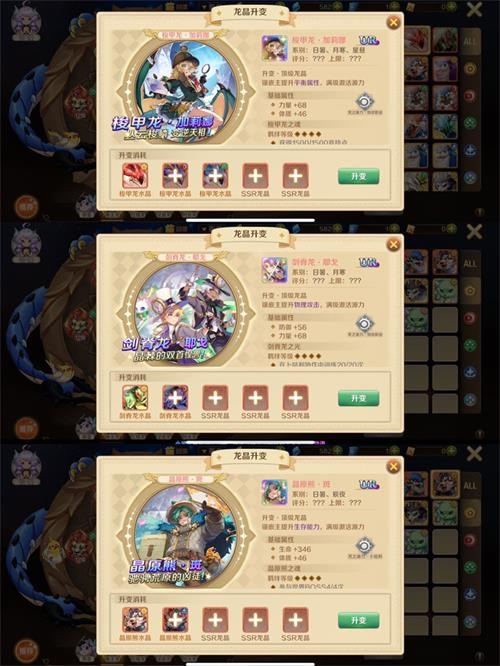The image size is (500, 666).
Task: Add the second 剑脊龙水晶 material with plus sign
Action: point(175,398)
